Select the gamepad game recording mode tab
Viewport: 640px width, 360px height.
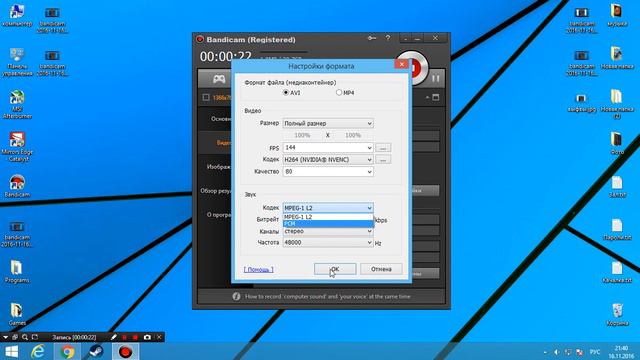coord(219,79)
